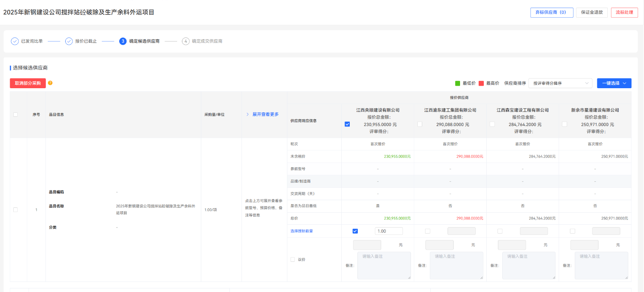This screenshot has width=644, height=292.
Task: Open the 按评审得分降序 sorting dropdown
Action: (560, 83)
